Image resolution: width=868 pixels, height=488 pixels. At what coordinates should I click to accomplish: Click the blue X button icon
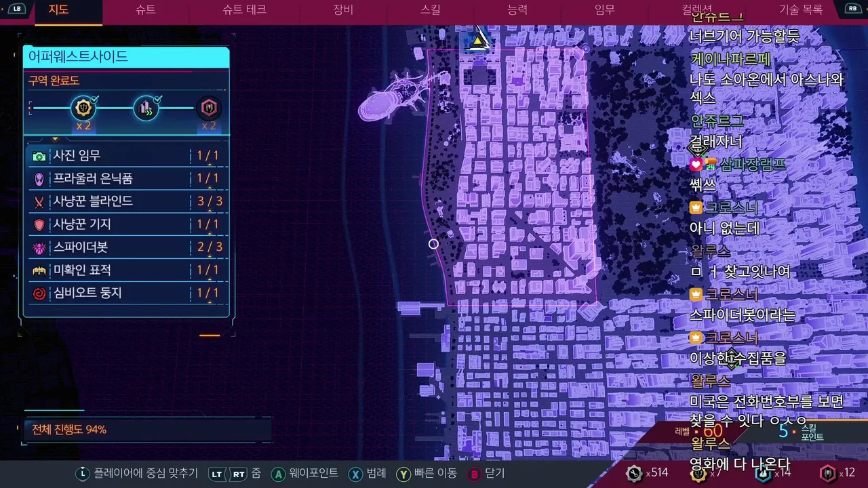(355, 474)
